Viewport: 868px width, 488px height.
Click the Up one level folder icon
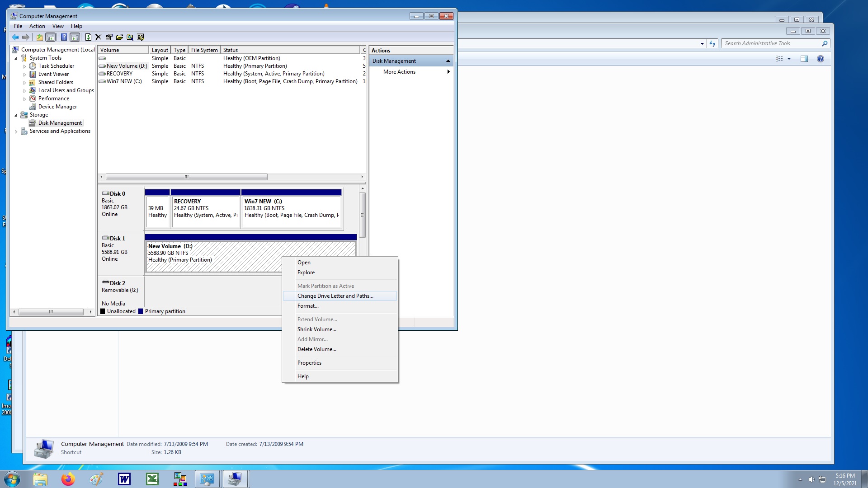coord(40,37)
